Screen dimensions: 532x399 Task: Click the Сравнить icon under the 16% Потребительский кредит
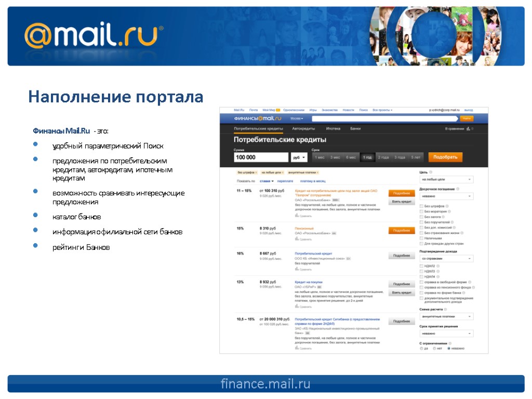pos(297,269)
